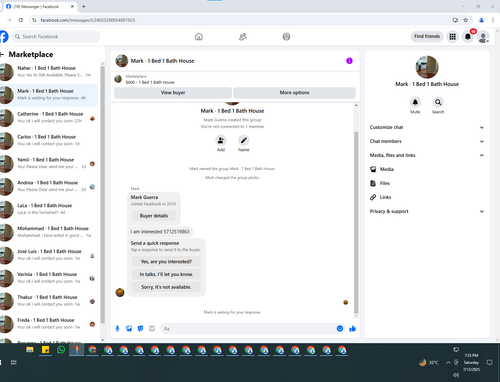500x382 pixels.
Task: Open WhatsApp from taskbar
Action: pyautogui.click(x=61, y=350)
